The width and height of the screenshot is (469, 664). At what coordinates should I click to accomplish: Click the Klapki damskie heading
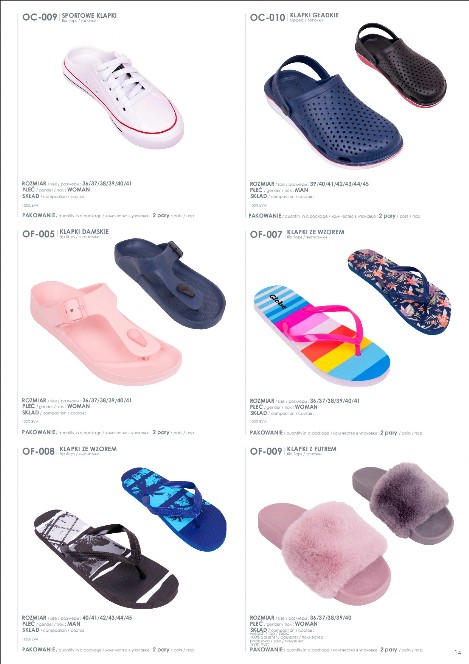(x=84, y=232)
